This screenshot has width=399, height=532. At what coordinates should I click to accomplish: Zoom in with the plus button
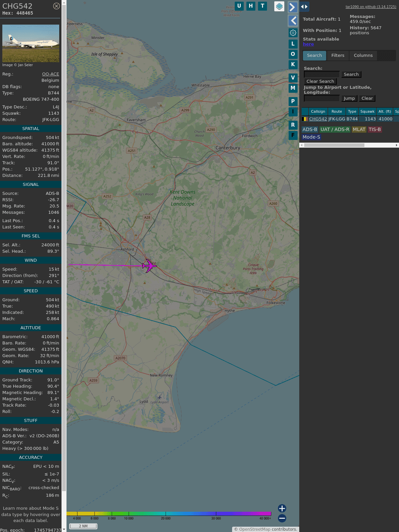click(282, 508)
